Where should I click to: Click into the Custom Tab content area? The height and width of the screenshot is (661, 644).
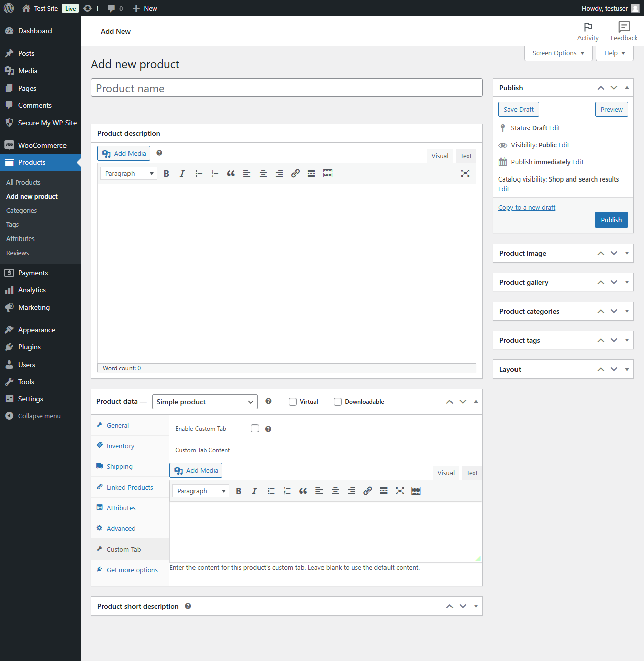pyautogui.click(x=326, y=527)
